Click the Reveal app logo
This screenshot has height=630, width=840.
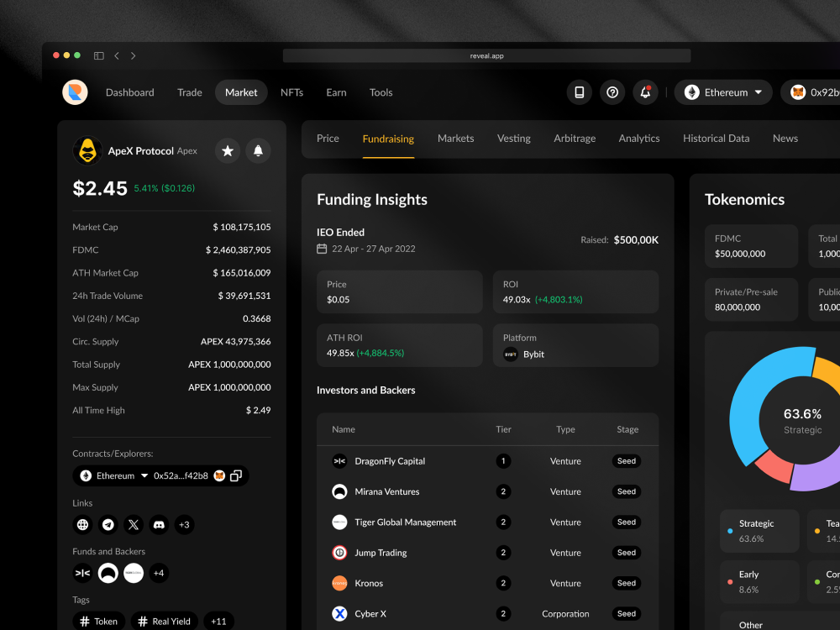pyautogui.click(x=75, y=92)
